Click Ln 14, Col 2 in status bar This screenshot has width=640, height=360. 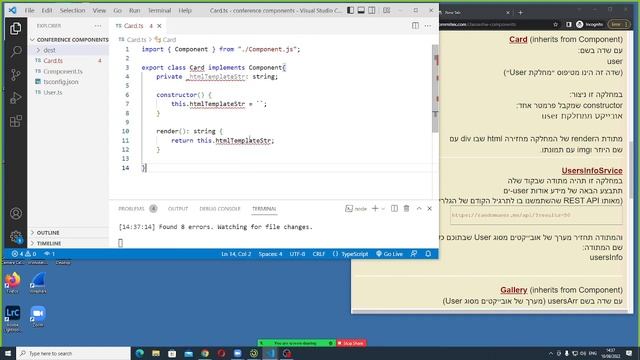tap(236, 254)
